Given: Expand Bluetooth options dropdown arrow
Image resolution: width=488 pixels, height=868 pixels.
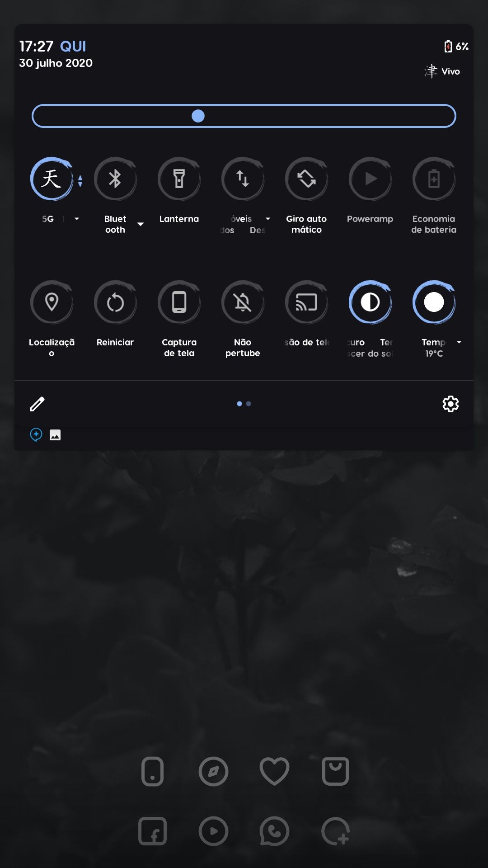Looking at the screenshot, I should (141, 224).
